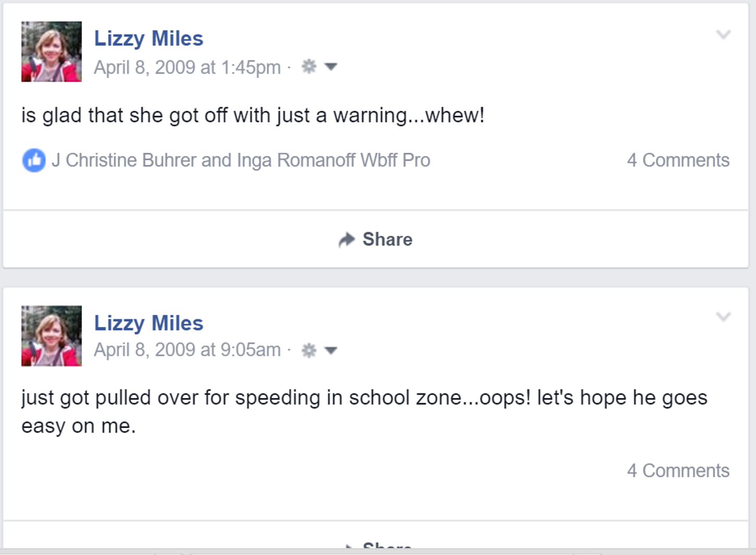Open Lizzy Miles' profile picture on the first post
Viewport: 756px width, 555px height.
pos(51,52)
